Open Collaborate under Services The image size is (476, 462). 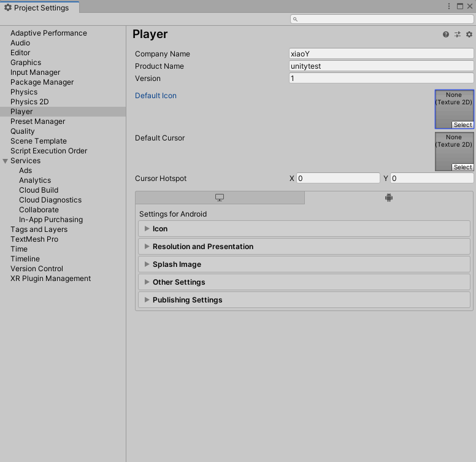[39, 210]
